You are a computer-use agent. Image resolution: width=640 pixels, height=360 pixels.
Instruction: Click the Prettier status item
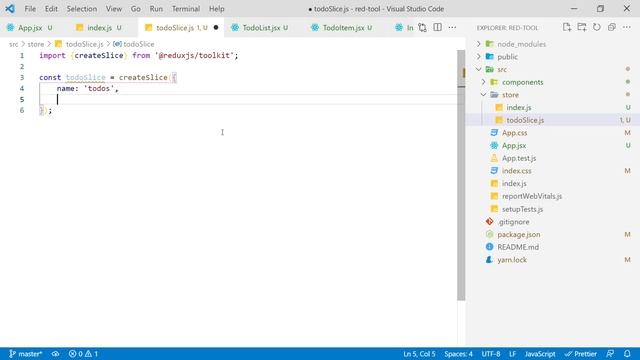point(581,354)
